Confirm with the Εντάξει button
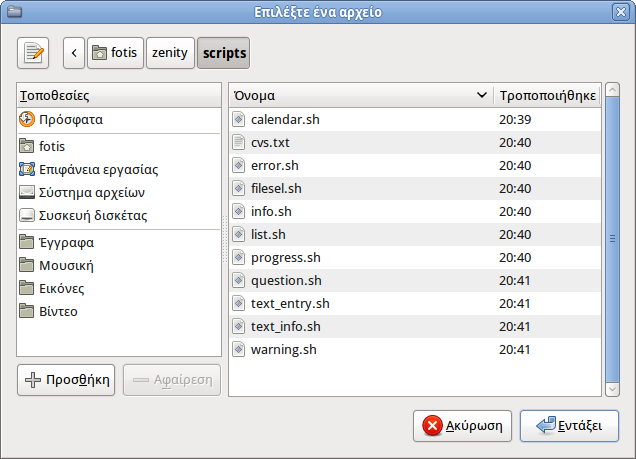Screen dimensions: 636x459 [x=569, y=425]
